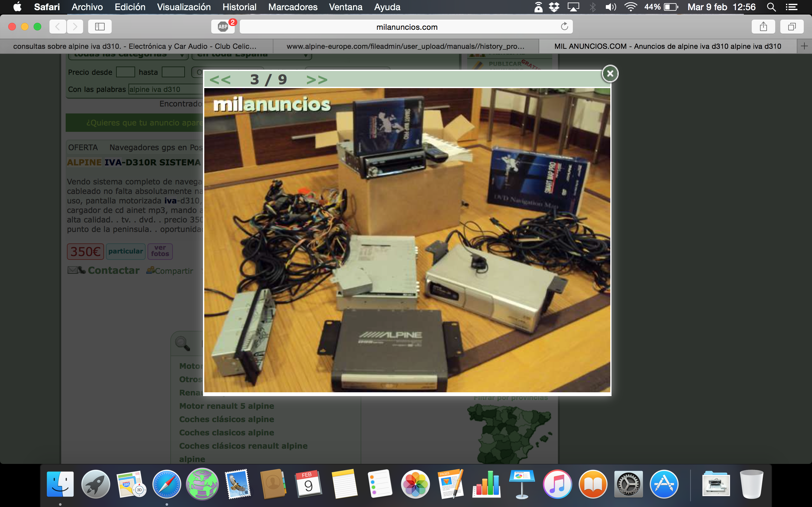Open the Marcadores menu
Image resolution: width=812 pixels, height=507 pixels.
[292, 7]
